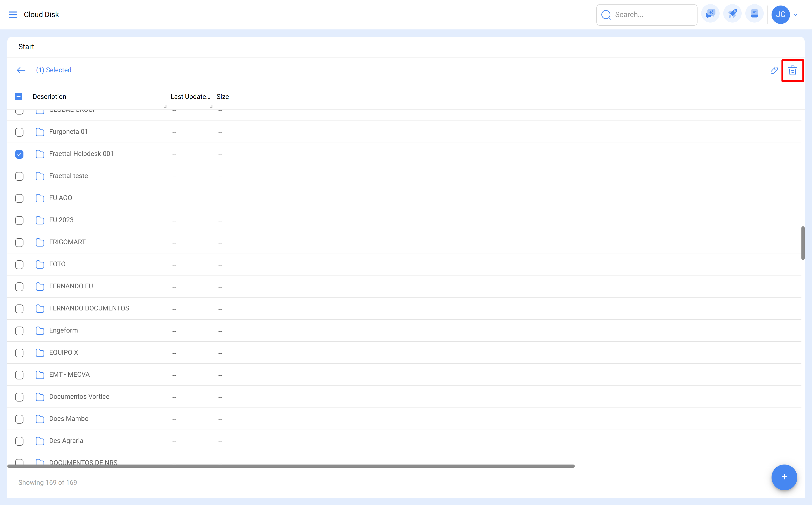Check the FERNANDO FU checkbox
The width and height of the screenshot is (812, 505).
pos(19,287)
